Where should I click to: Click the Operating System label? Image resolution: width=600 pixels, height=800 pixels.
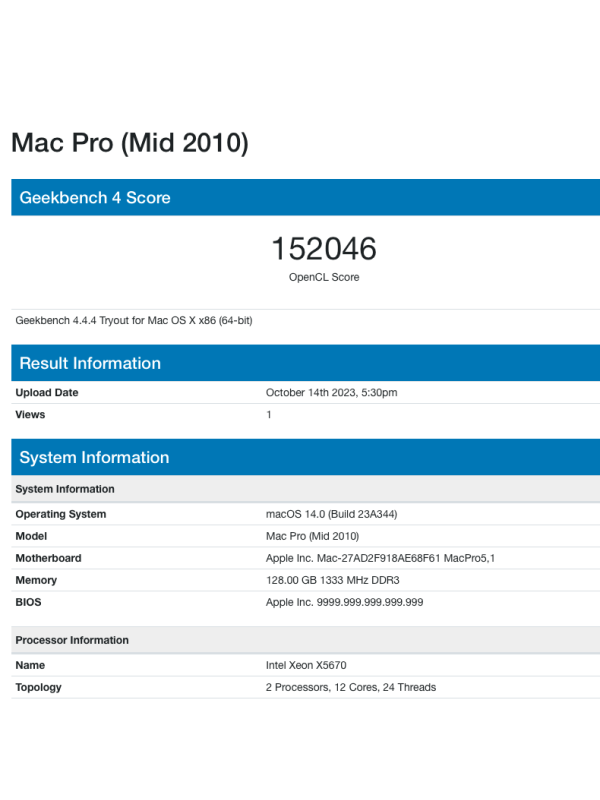click(x=61, y=514)
